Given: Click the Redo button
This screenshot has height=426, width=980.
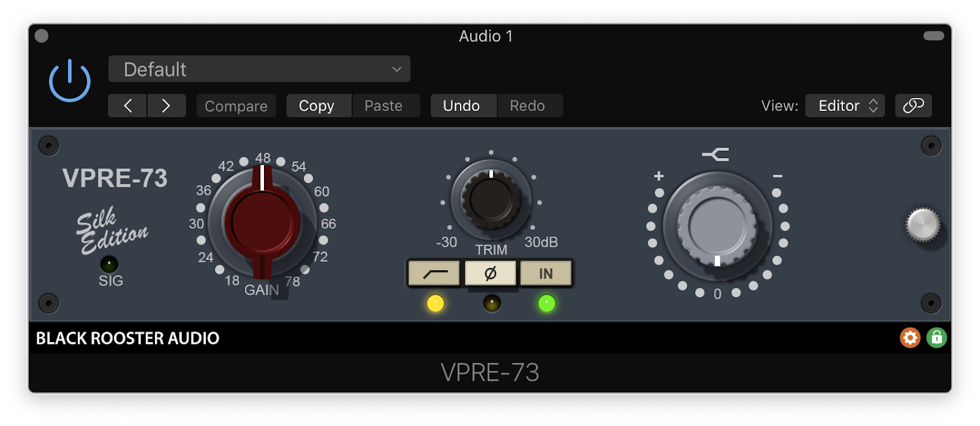Looking at the screenshot, I should click(x=527, y=105).
